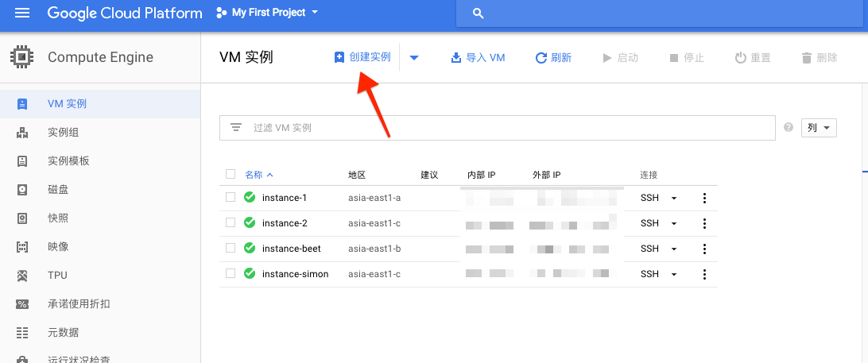Click the project selector dots icon
Image resolution: width=868 pixels, height=363 pixels.
pos(222,13)
